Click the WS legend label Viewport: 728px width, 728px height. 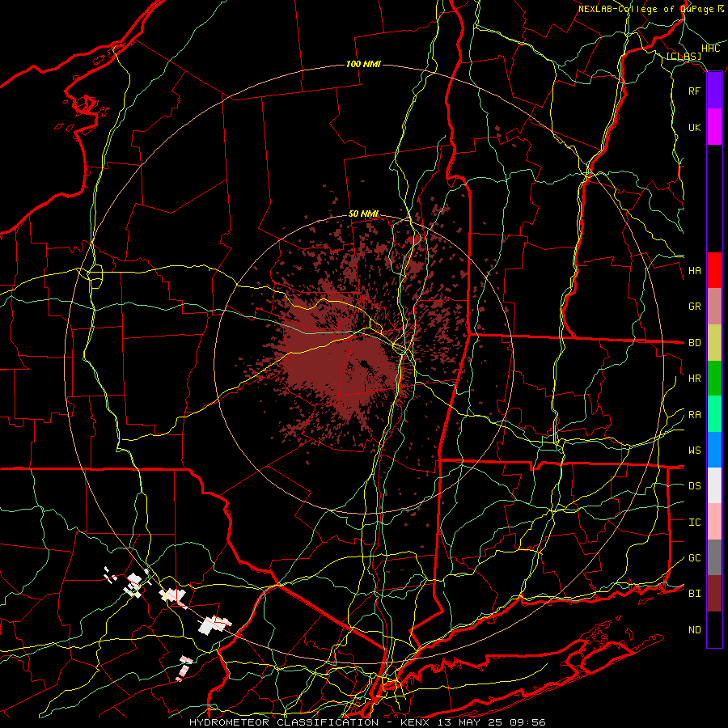coord(694,451)
